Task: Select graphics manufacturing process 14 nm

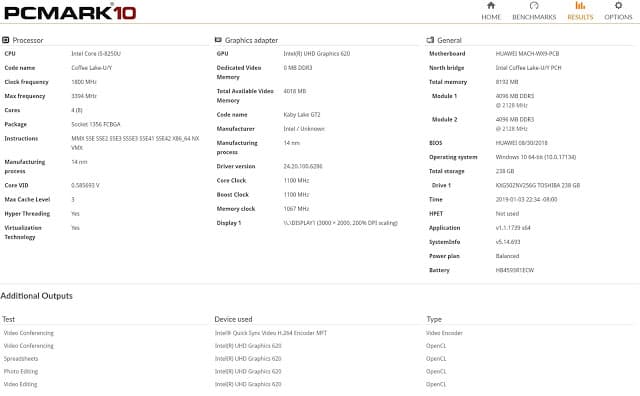Action: (x=292, y=143)
